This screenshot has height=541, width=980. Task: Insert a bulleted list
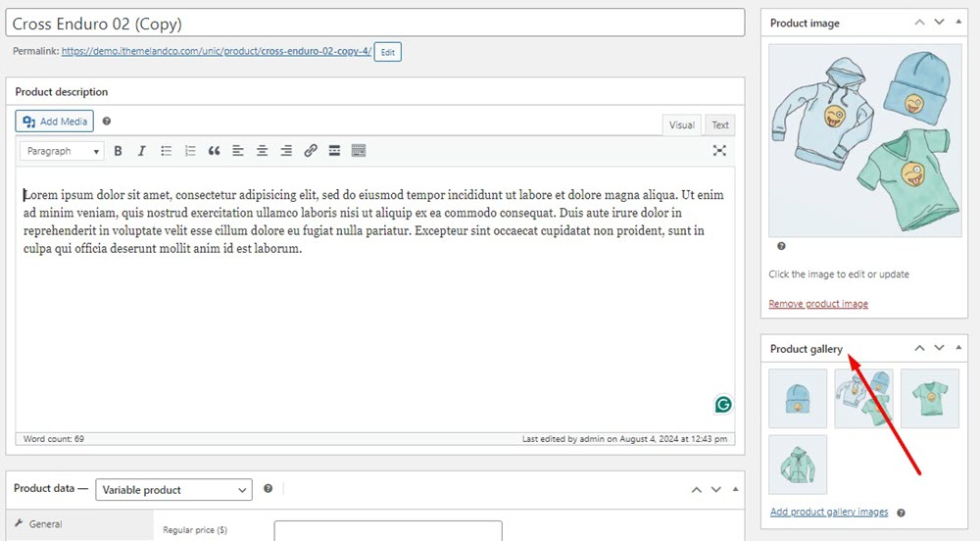click(166, 151)
